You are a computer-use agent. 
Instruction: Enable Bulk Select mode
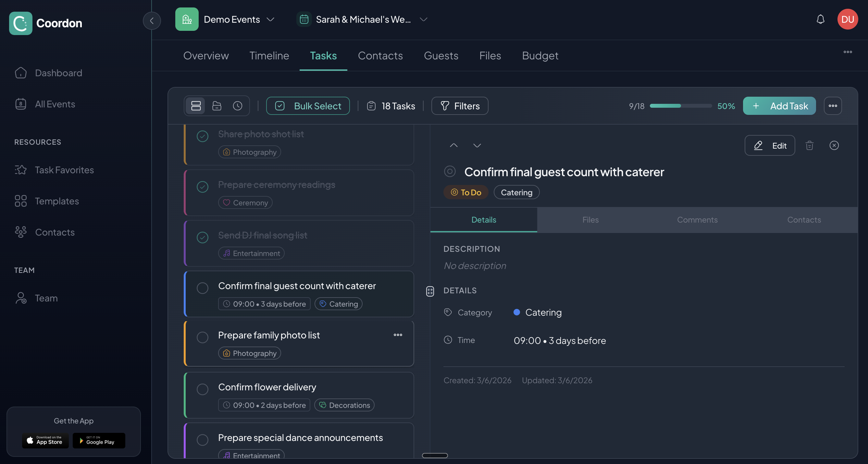coord(308,105)
